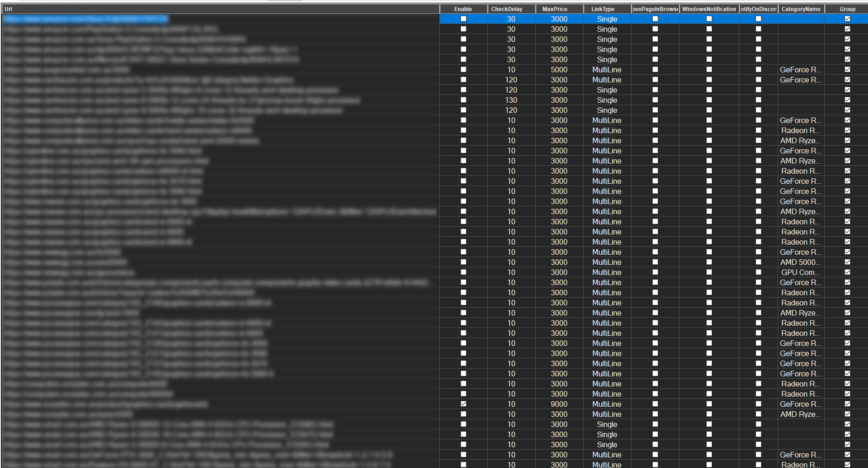This screenshot has width=868, height=468.
Task: Open the GPU Com... CategoryName cell
Action: tap(800, 272)
